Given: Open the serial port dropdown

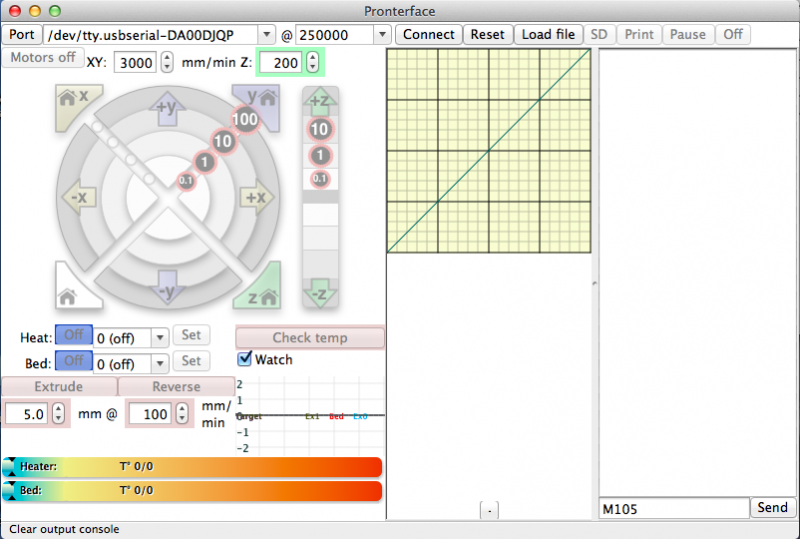Looking at the screenshot, I should 264,35.
